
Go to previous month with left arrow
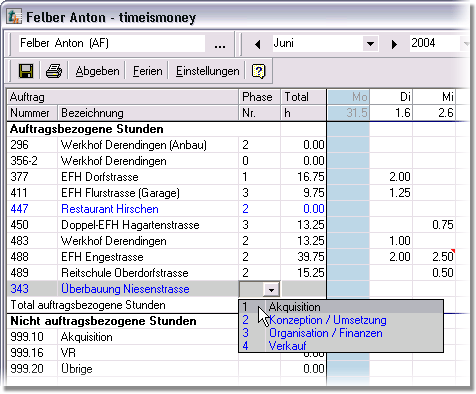click(257, 44)
